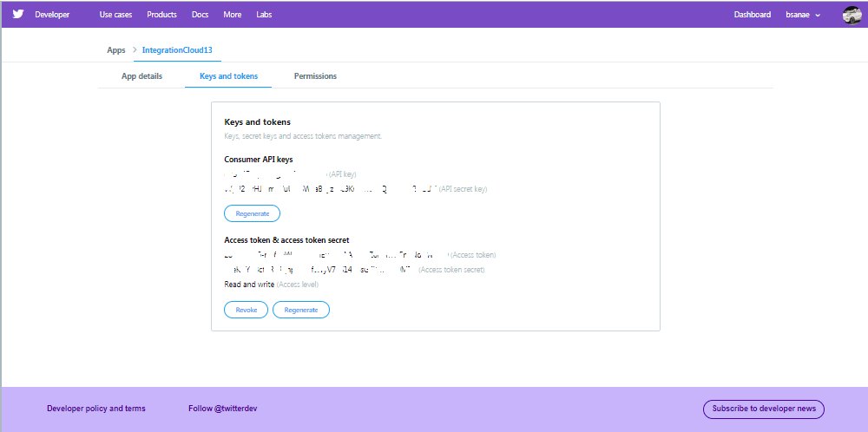Image resolution: width=868 pixels, height=432 pixels.
Task: Expand the More menu
Action: pyautogui.click(x=233, y=15)
